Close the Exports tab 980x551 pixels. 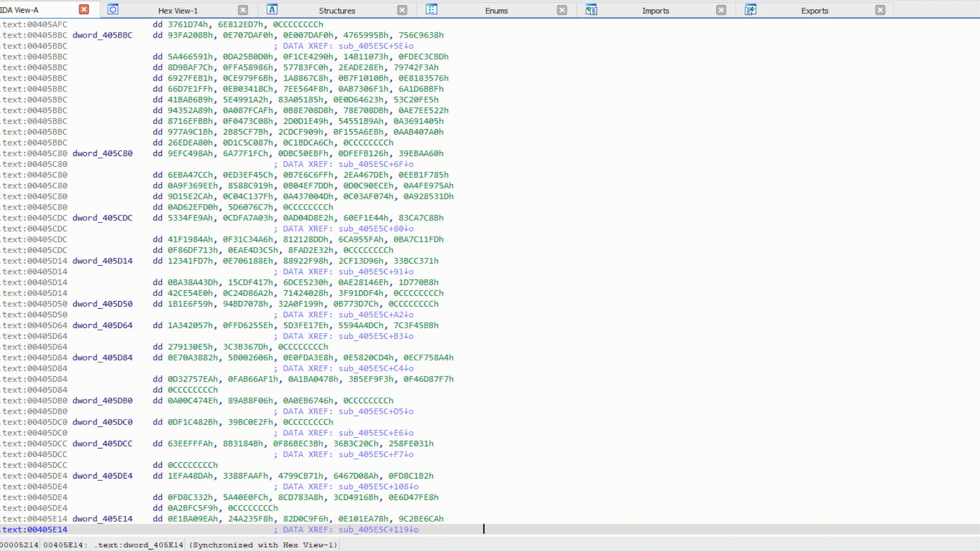(880, 10)
